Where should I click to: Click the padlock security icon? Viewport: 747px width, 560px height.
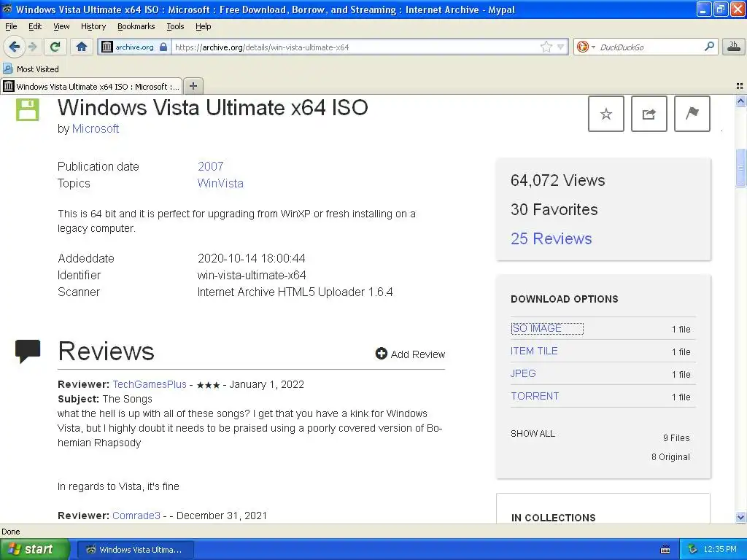point(163,47)
